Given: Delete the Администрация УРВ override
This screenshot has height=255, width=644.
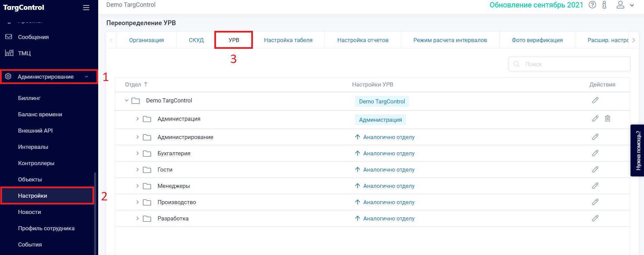Looking at the screenshot, I should click(x=607, y=119).
